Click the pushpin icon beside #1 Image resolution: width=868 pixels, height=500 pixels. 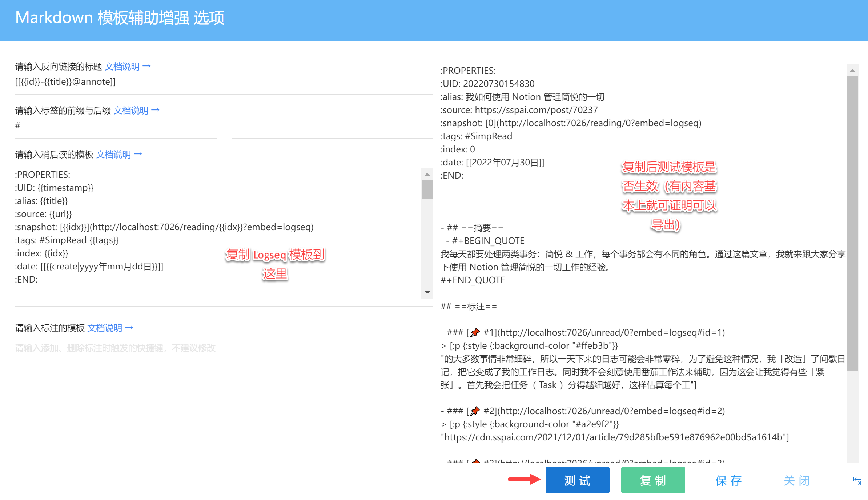[475, 333]
